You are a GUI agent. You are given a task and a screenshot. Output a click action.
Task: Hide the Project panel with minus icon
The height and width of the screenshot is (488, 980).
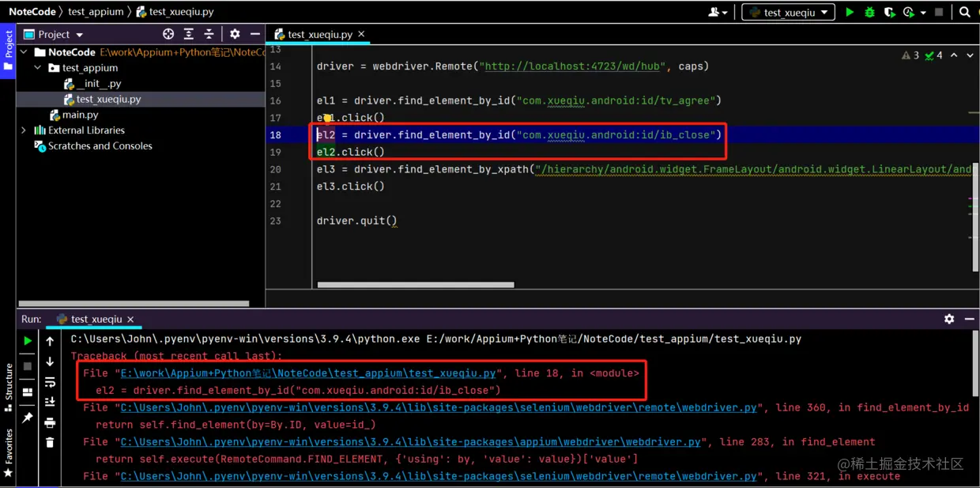point(254,34)
